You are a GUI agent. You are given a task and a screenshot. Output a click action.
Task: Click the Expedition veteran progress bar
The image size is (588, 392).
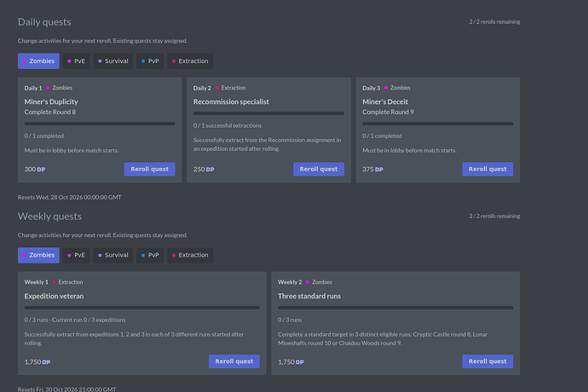click(142, 308)
